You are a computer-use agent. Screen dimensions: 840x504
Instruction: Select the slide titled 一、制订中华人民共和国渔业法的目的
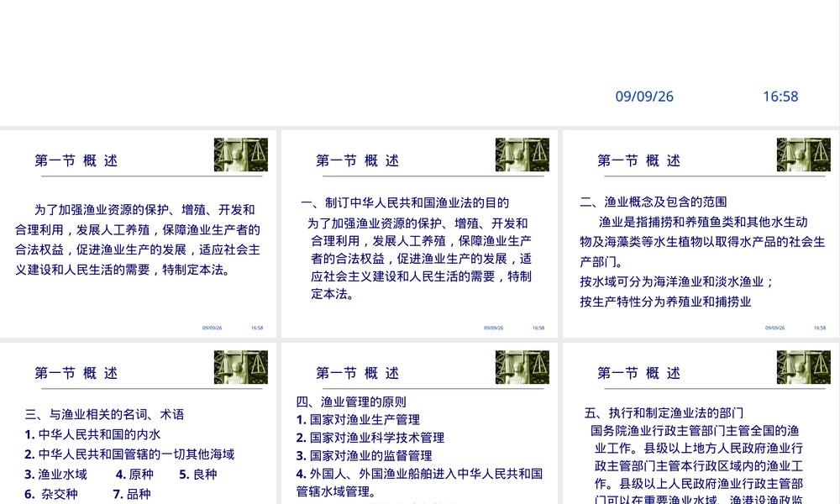pyautogui.click(x=419, y=234)
